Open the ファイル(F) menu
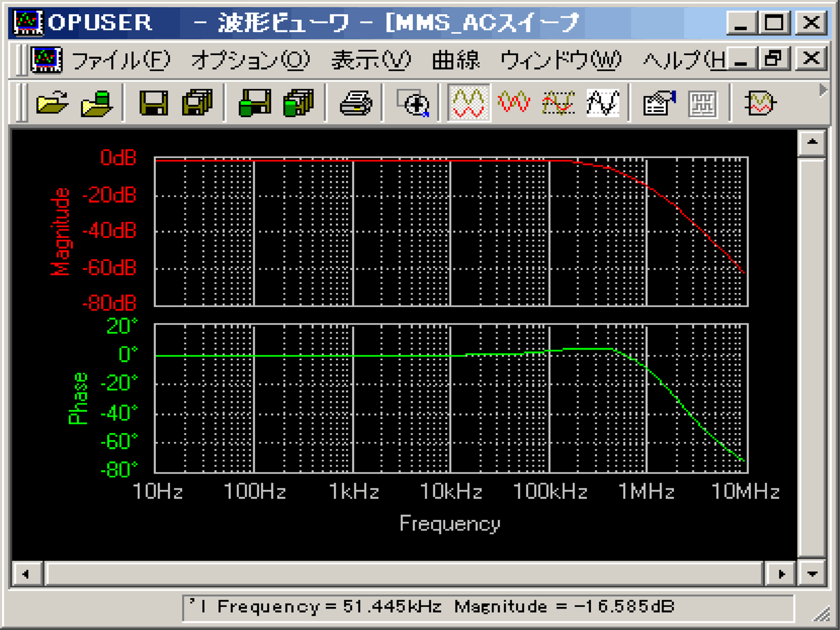840x630 pixels. (x=121, y=60)
